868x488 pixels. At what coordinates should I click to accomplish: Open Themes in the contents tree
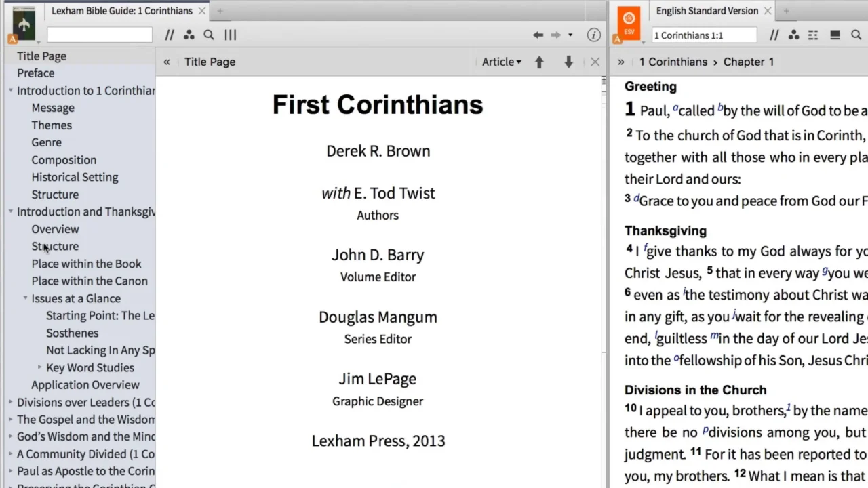(x=52, y=125)
